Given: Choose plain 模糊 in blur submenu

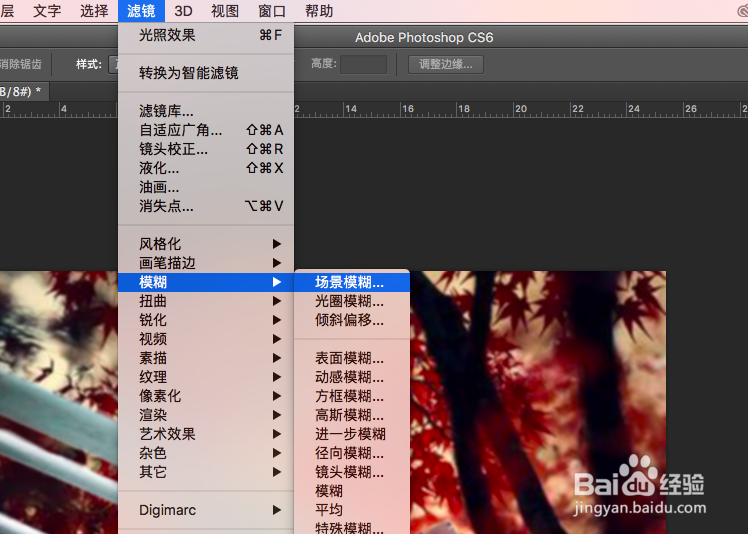Looking at the screenshot, I should 352,491.
